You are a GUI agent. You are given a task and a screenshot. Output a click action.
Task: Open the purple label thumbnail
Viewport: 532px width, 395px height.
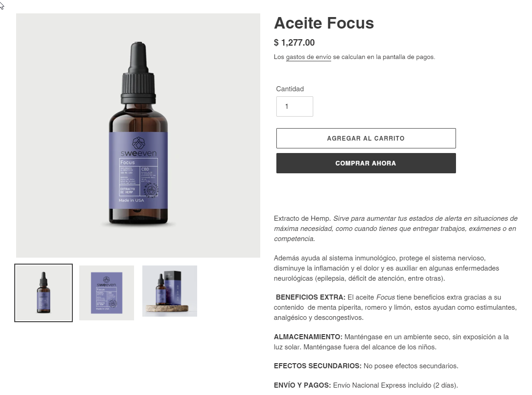pos(106,293)
